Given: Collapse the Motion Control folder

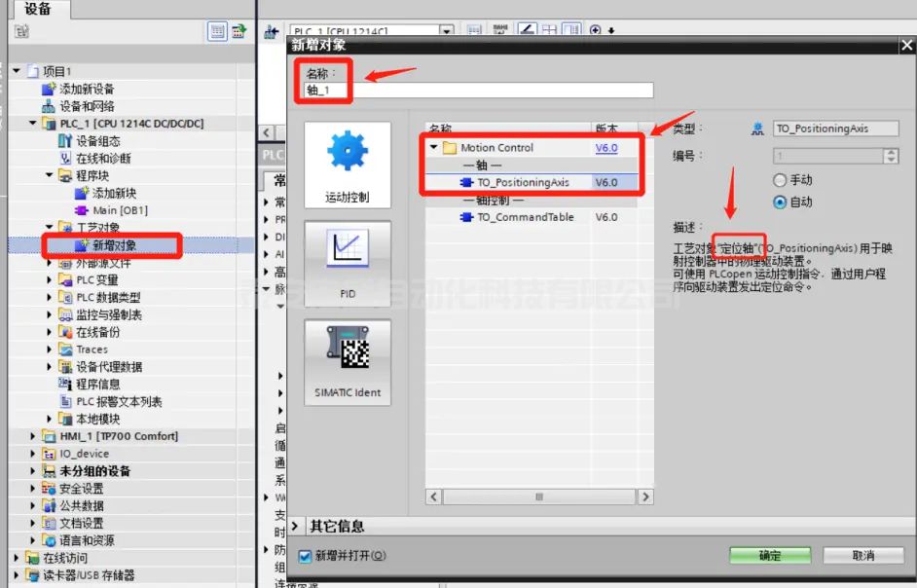Looking at the screenshot, I should (x=434, y=148).
